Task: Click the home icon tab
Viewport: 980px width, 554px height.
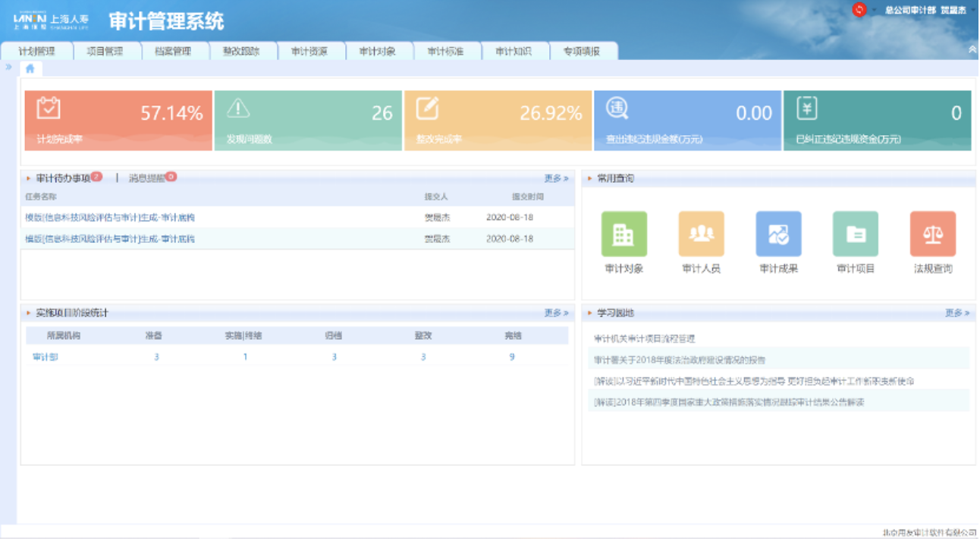Action: [x=30, y=69]
